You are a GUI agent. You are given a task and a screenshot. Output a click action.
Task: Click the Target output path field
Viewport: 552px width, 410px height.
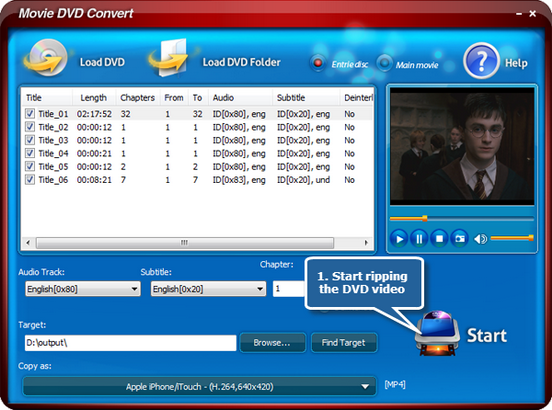click(130, 343)
